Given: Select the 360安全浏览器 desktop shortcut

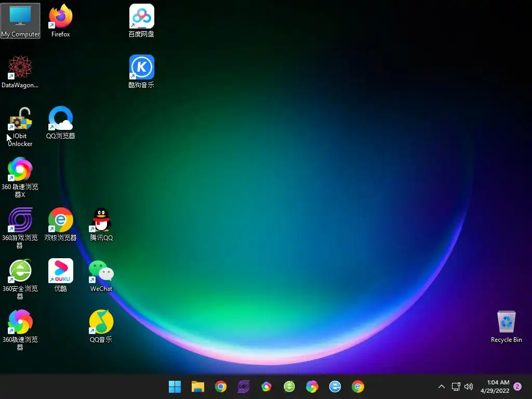Looking at the screenshot, I should (x=20, y=279).
